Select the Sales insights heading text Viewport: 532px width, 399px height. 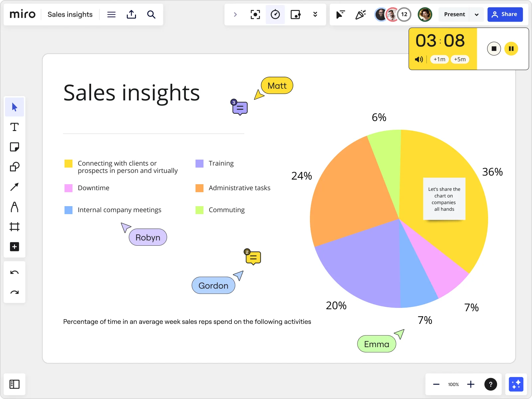pyautogui.click(x=131, y=92)
